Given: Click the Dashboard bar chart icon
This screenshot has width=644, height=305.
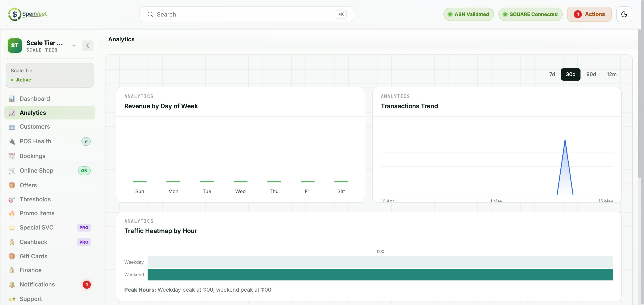Looking at the screenshot, I should 12,99.
